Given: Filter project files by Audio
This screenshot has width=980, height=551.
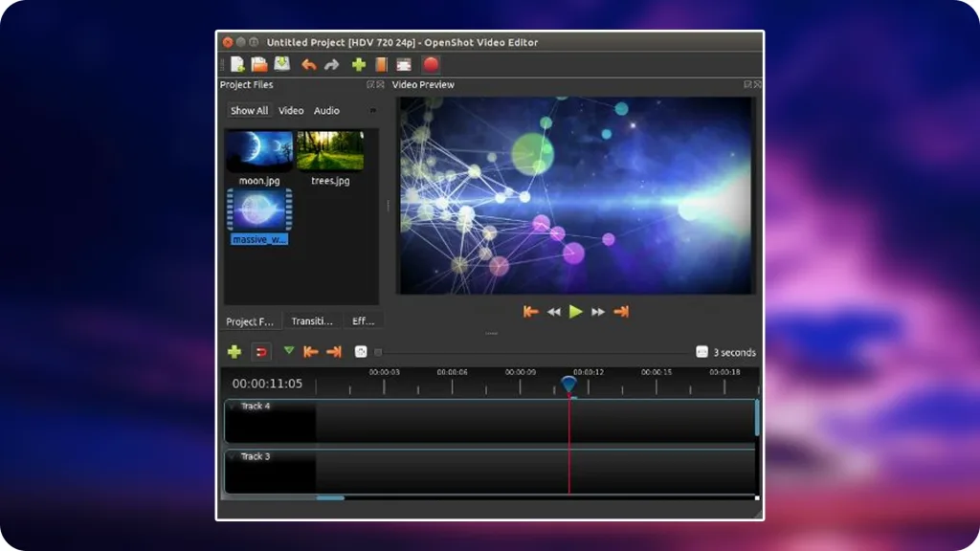Looking at the screenshot, I should click(x=326, y=111).
